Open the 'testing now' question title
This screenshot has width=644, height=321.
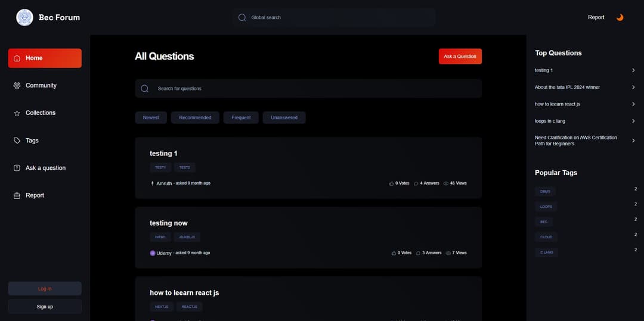pyautogui.click(x=169, y=223)
